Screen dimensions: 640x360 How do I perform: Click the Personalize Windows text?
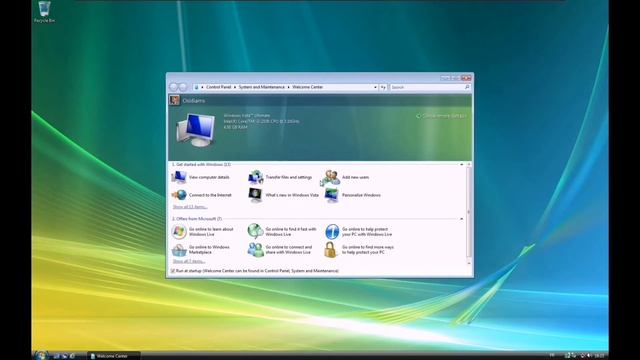361,195
